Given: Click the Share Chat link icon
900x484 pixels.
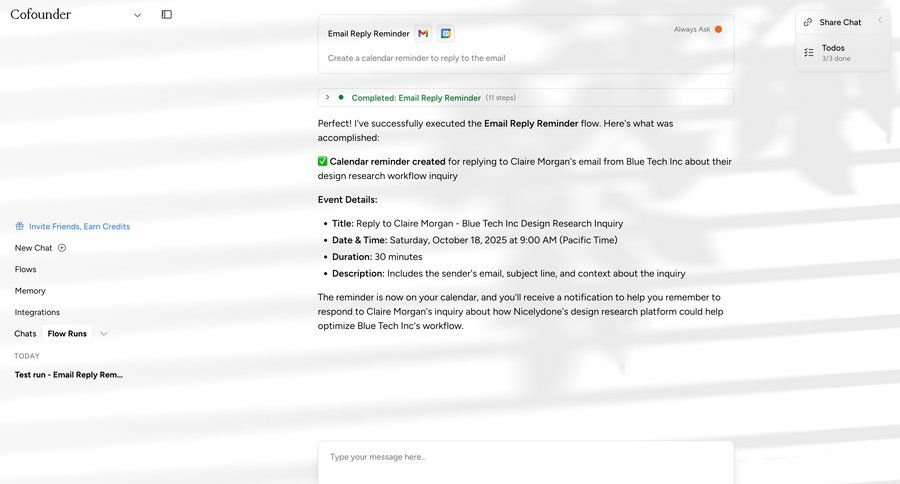Looking at the screenshot, I should (x=808, y=22).
